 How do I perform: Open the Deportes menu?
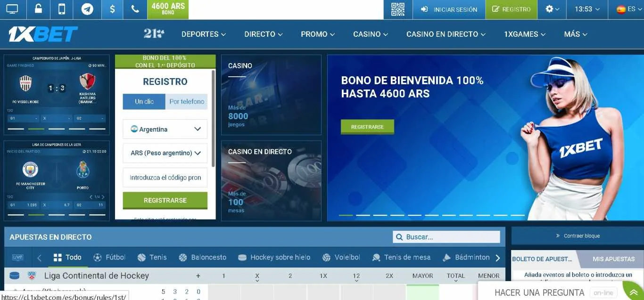(x=204, y=34)
